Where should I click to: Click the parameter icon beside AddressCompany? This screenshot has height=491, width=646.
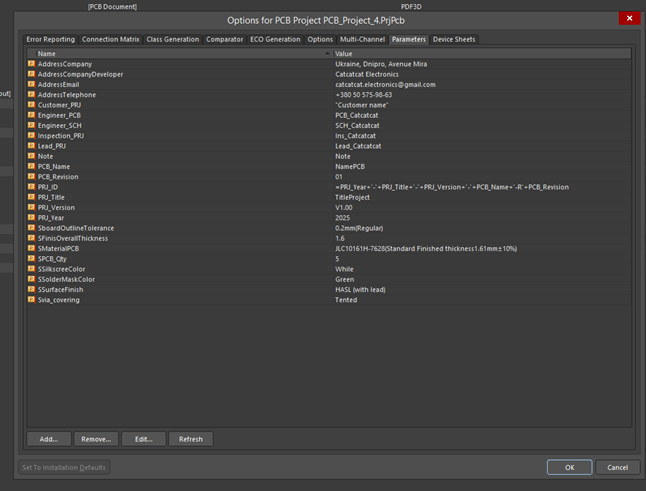pos(31,64)
